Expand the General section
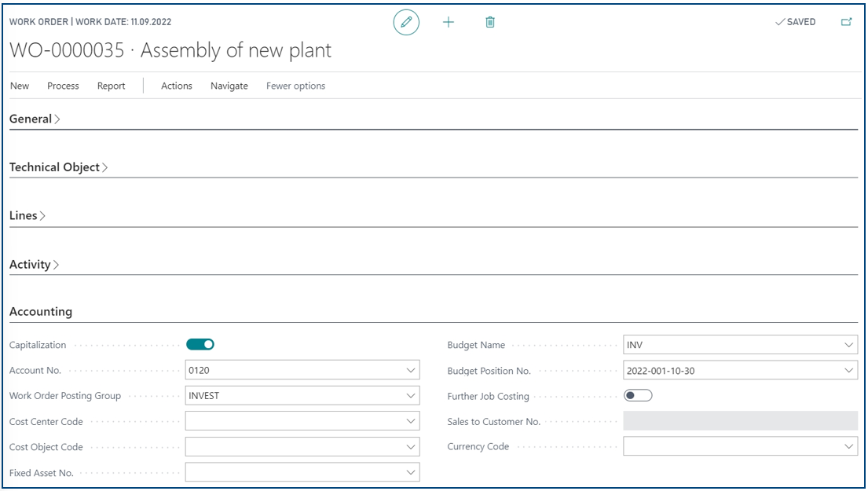 (35, 119)
